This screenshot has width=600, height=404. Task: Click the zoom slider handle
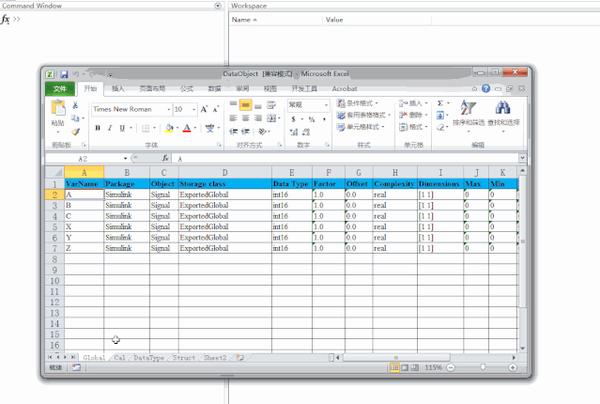click(483, 367)
